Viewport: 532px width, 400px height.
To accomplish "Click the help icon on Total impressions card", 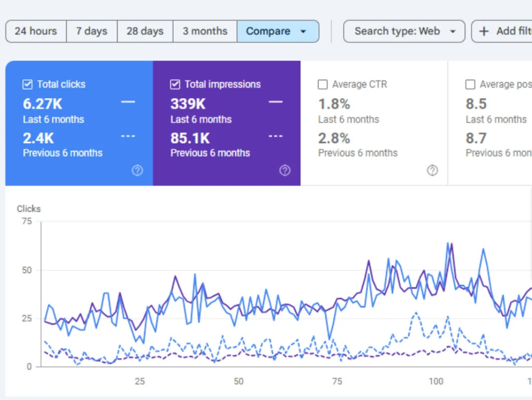I will [x=285, y=170].
